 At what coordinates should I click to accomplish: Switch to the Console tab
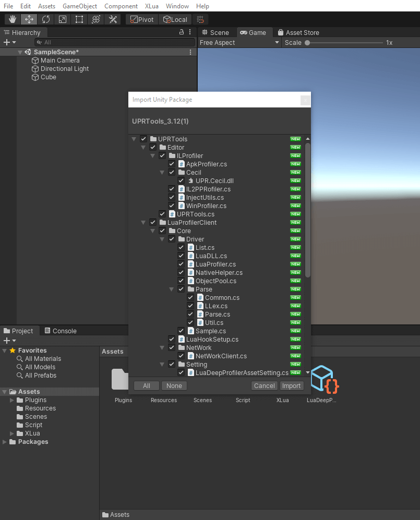tap(60, 331)
